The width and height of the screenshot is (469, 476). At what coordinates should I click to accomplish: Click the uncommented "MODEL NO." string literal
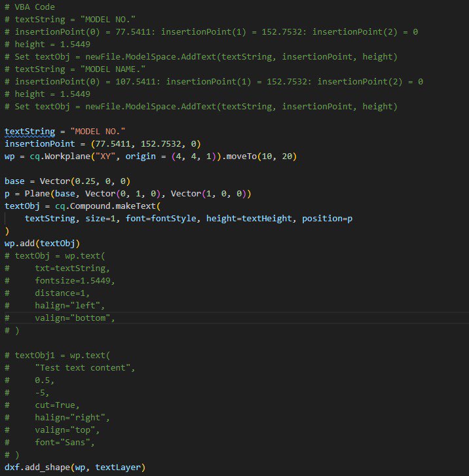click(98, 132)
